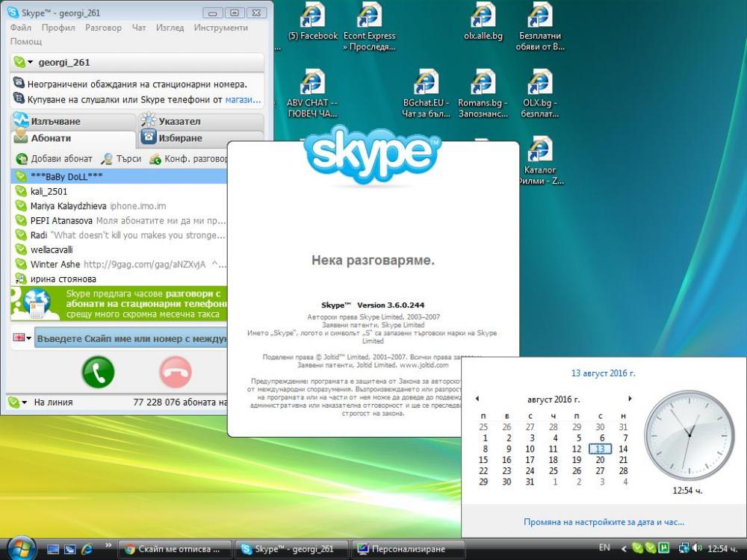Viewport: 747px width, 560px height.
Task: Click the Въведете Скайп име или номер field
Action: click(131, 338)
